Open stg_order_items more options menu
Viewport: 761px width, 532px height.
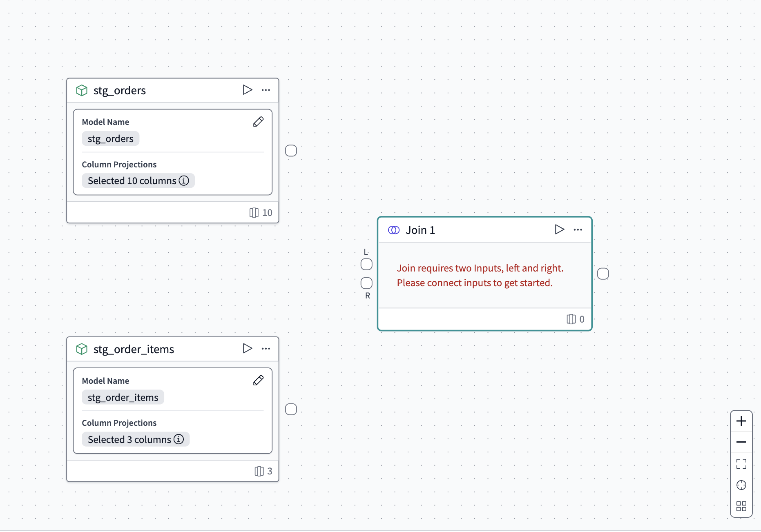[266, 349]
